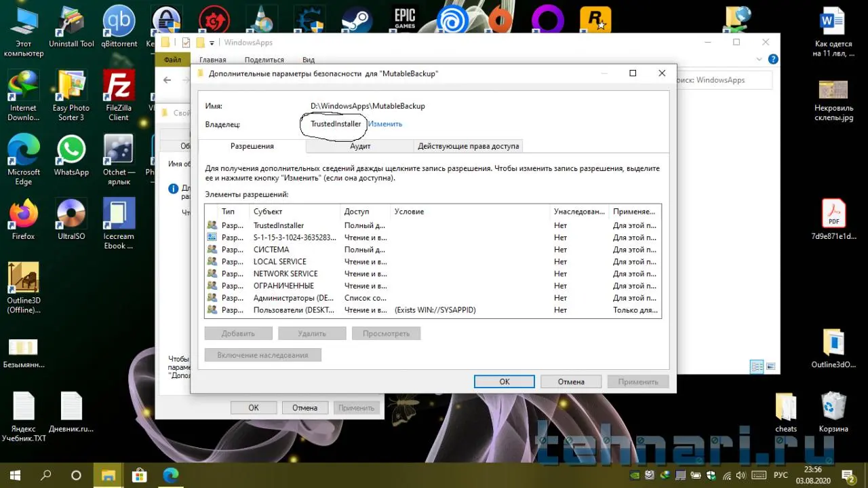Open Microsoft Edge desktop shortcut
The width and height of the screenshot is (868, 488).
pos(23,160)
